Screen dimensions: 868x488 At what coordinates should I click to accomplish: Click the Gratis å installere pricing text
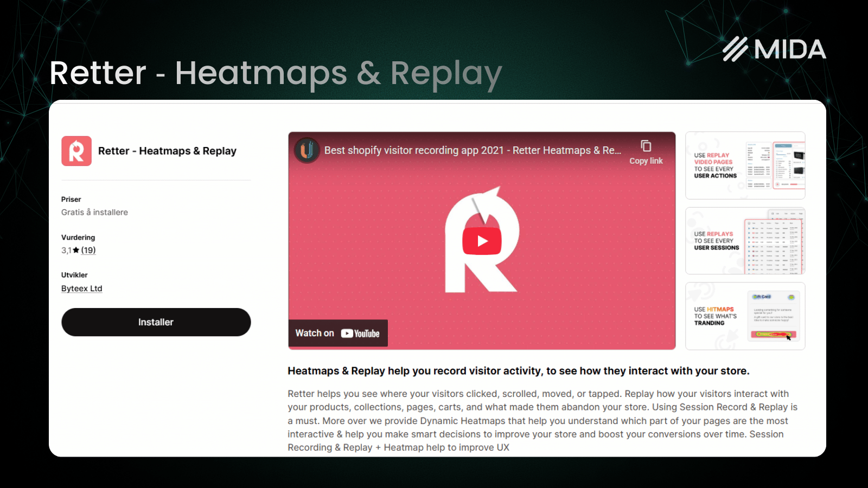click(x=94, y=212)
